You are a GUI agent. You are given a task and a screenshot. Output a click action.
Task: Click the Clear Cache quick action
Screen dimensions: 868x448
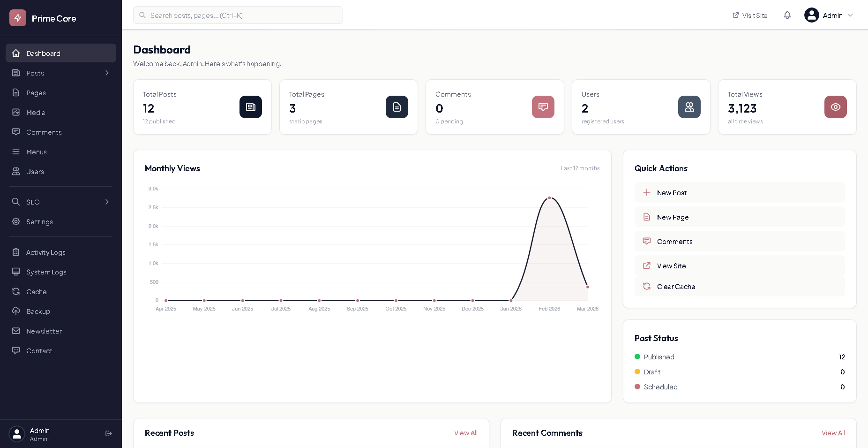click(676, 286)
